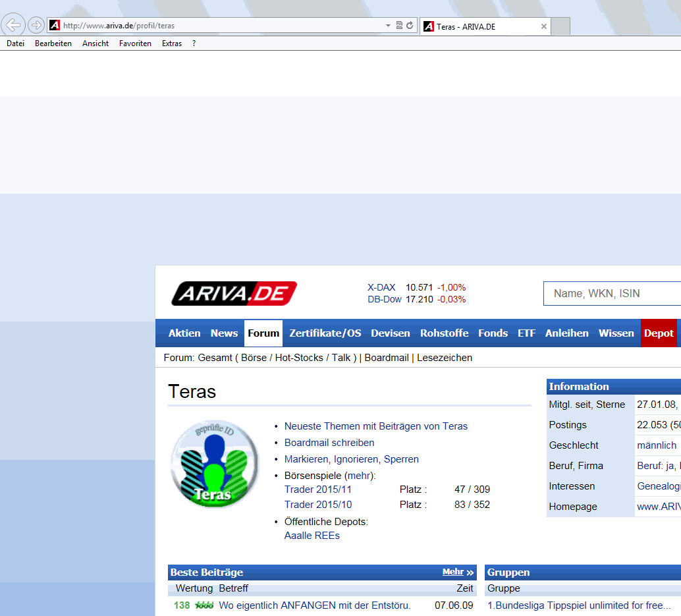Expand the address bar dropdown arrow

point(388,26)
